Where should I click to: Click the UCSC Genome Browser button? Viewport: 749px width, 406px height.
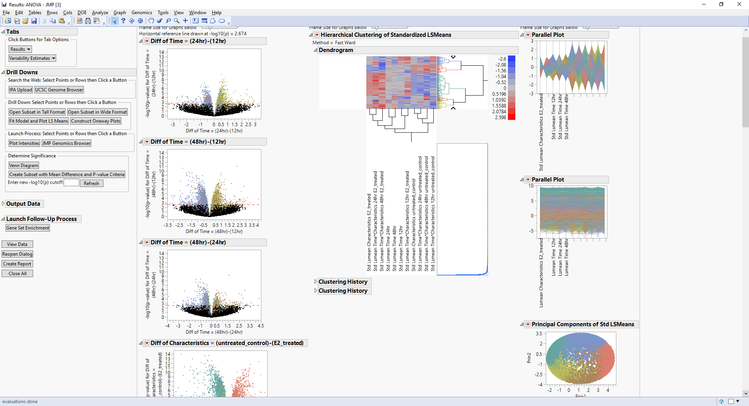click(59, 90)
